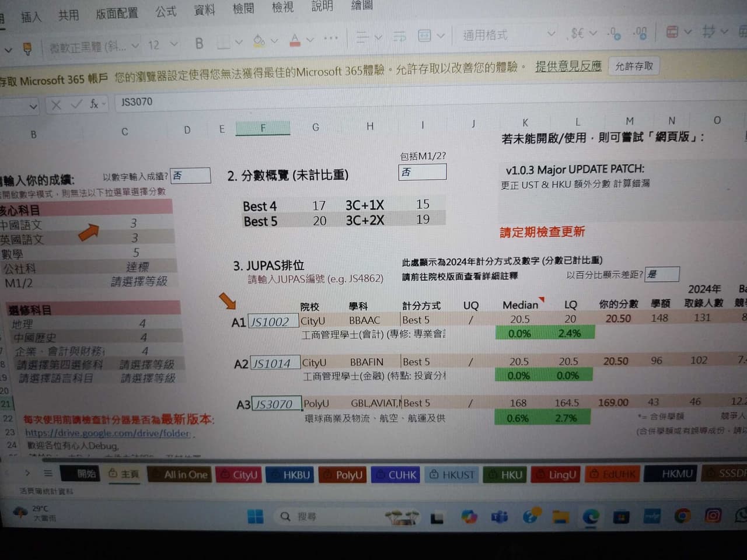Screen dimensions: 747x560
Task: Click the conditional formatting icon
Action: coord(672,32)
